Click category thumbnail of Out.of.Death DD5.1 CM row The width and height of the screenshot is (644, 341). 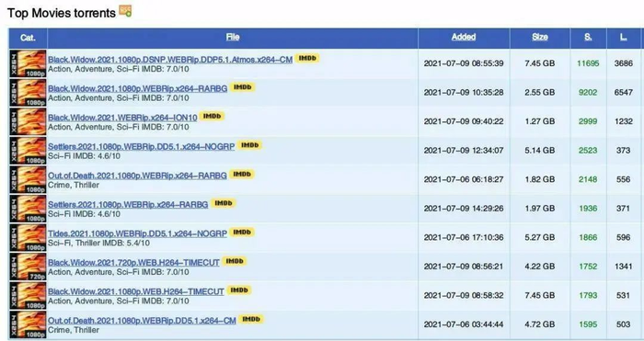point(28,324)
